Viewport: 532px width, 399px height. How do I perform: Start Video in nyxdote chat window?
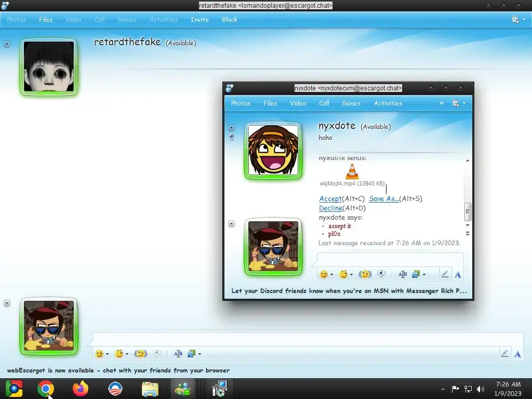(298, 103)
